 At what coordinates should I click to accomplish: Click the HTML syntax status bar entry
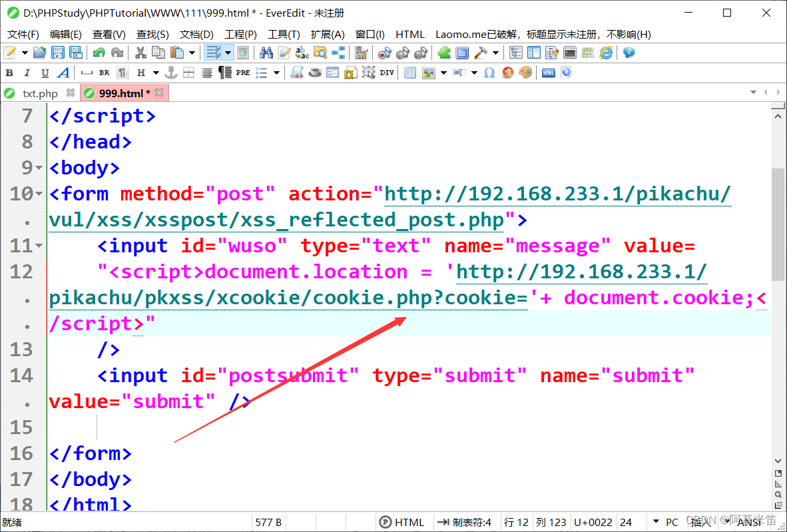403,523
